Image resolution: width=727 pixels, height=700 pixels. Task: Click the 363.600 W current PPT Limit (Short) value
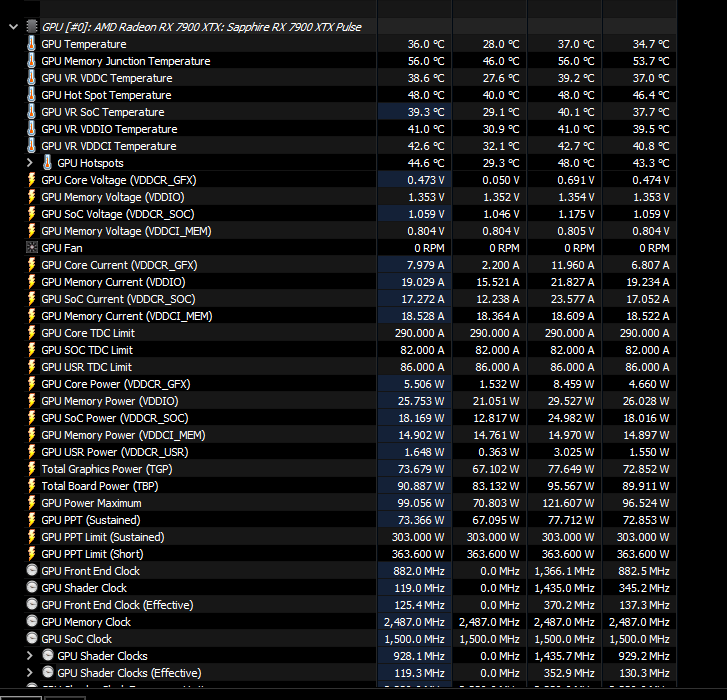pyautogui.click(x=418, y=554)
